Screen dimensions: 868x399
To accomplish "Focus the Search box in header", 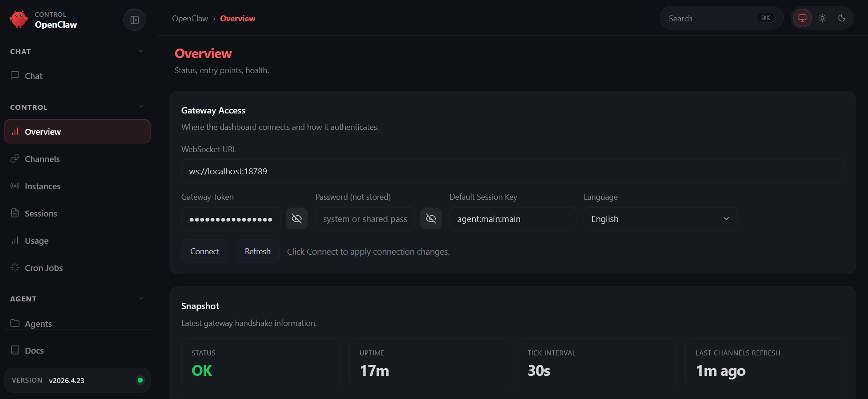I will tap(722, 18).
